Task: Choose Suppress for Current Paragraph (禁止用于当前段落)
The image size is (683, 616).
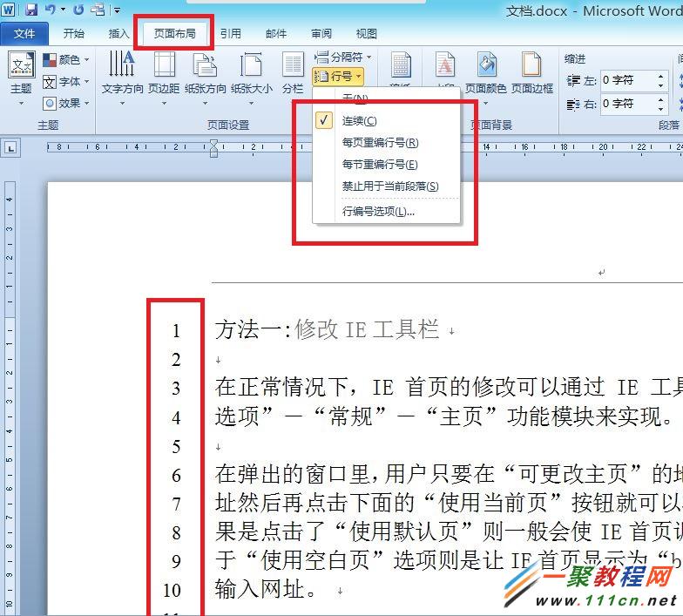Action: (386, 186)
